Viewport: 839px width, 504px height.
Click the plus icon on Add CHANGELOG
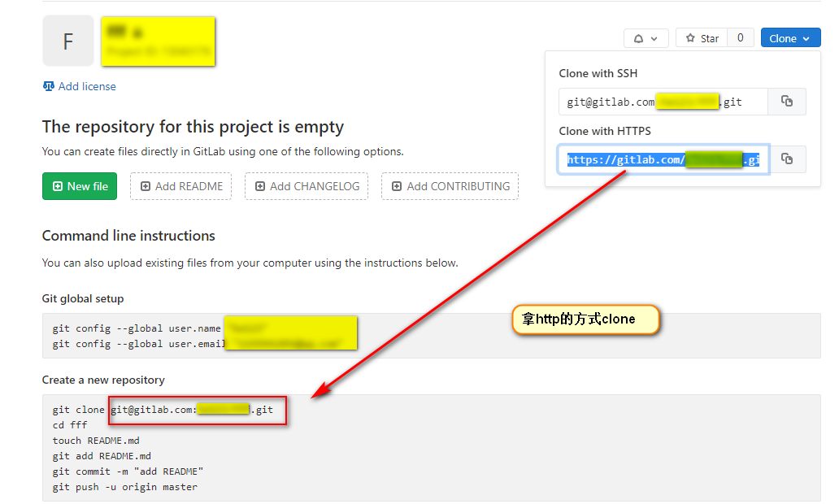click(x=260, y=186)
